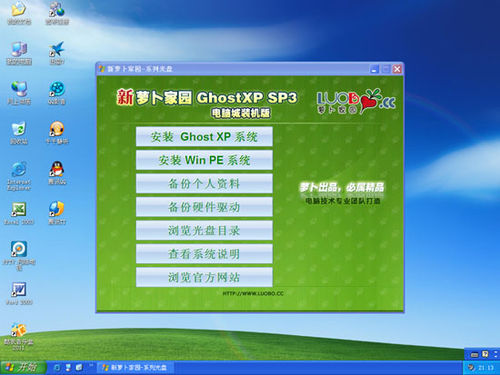The height and width of the screenshot is (375, 500).
Task: Select the Recycle Bin icon
Action: coord(19,133)
